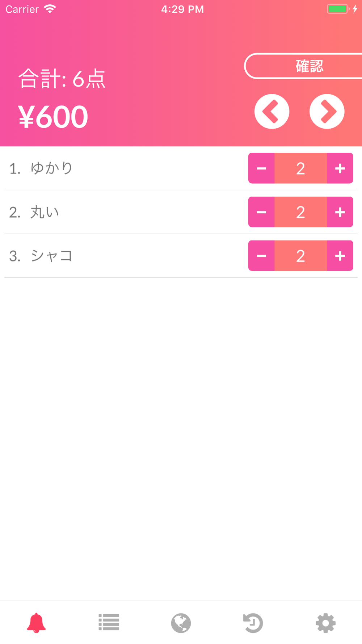
Task: Open the bell notifications tab
Action: (x=36, y=623)
